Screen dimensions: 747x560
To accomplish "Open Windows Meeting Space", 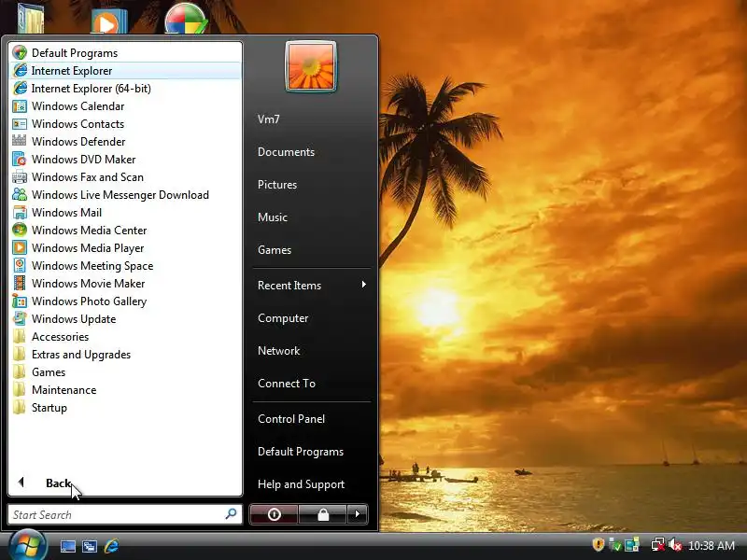I will (x=125, y=266).
